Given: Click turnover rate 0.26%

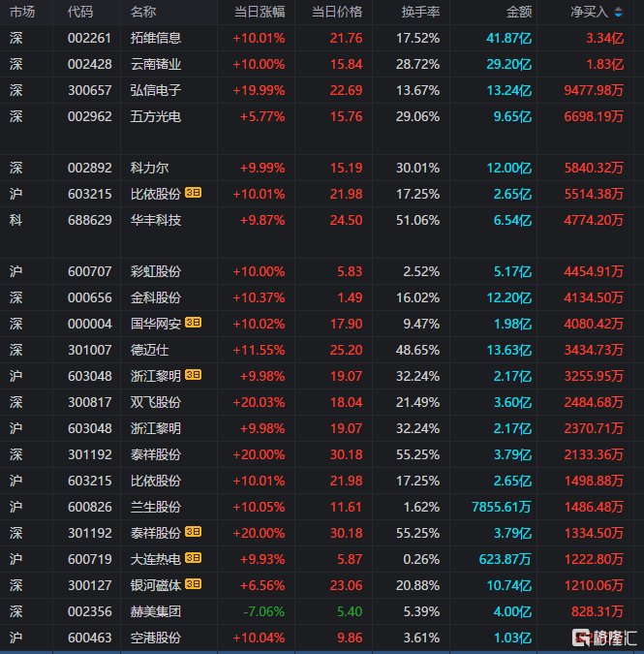Looking at the screenshot, I should tap(421, 559).
